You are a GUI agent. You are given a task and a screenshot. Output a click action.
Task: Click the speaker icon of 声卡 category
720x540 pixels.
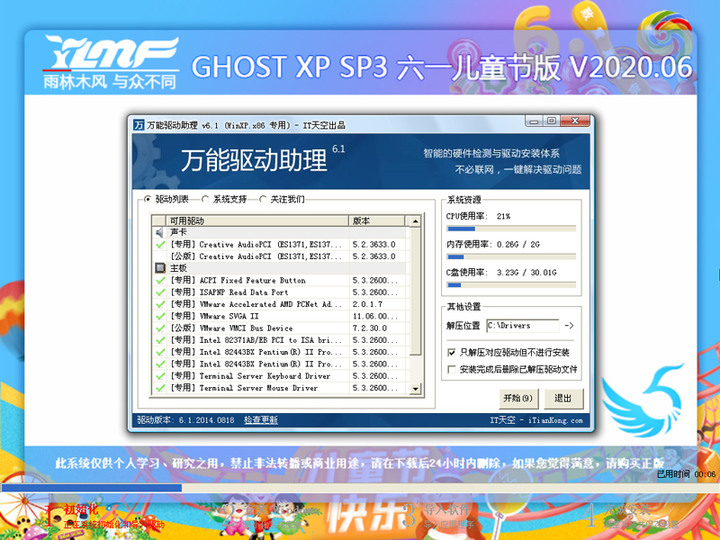click(x=160, y=232)
